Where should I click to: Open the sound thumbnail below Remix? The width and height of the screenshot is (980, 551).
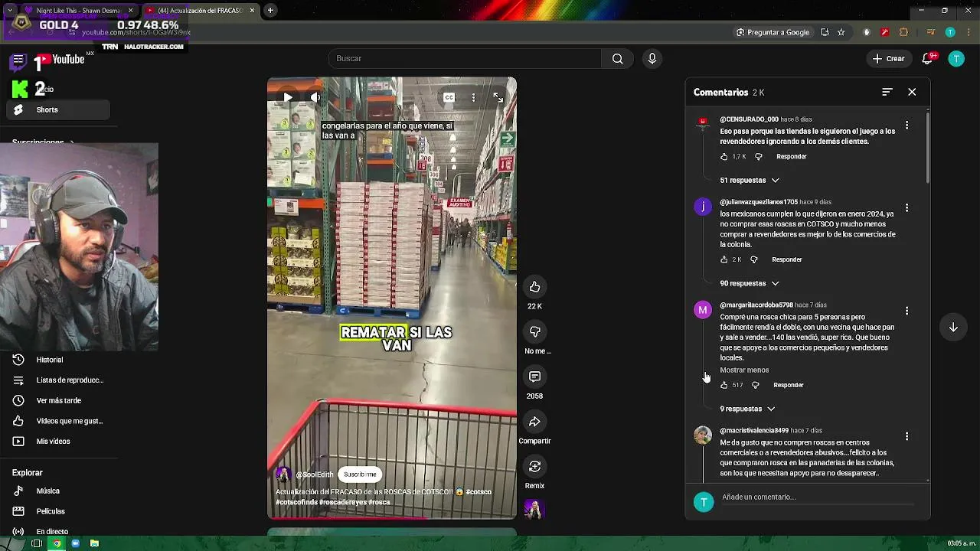click(x=534, y=509)
